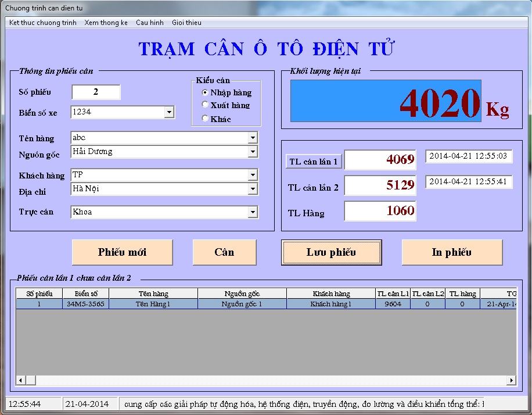Screen dimensions: 532x415
Task: Click the Số phiếu input field
Action: pos(96,92)
